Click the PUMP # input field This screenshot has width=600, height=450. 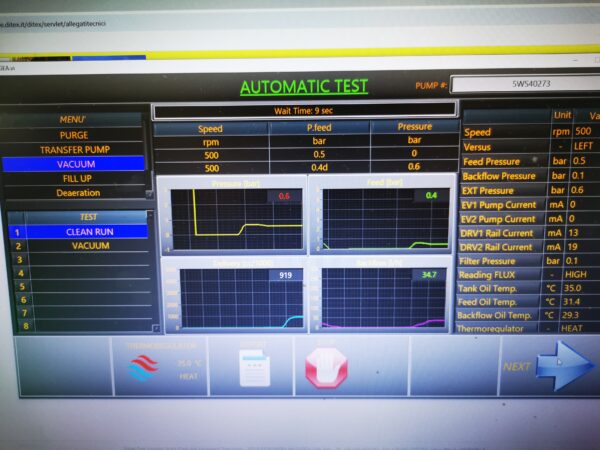pos(525,84)
